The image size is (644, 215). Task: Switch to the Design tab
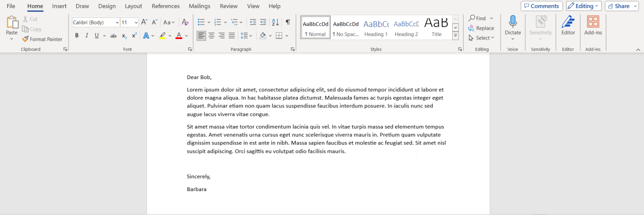coord(107,6)
